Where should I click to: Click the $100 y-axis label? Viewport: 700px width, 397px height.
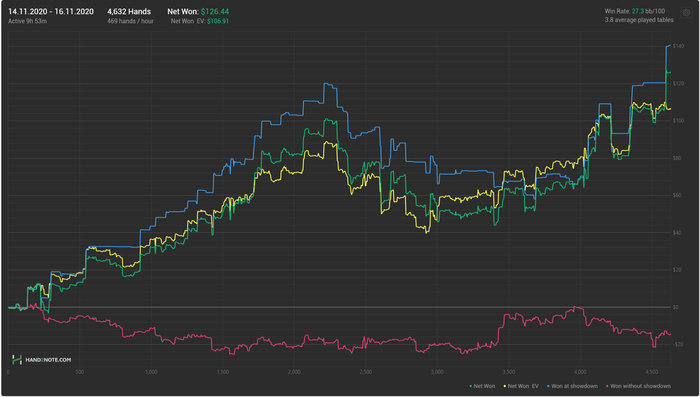(x=678, y=121)
